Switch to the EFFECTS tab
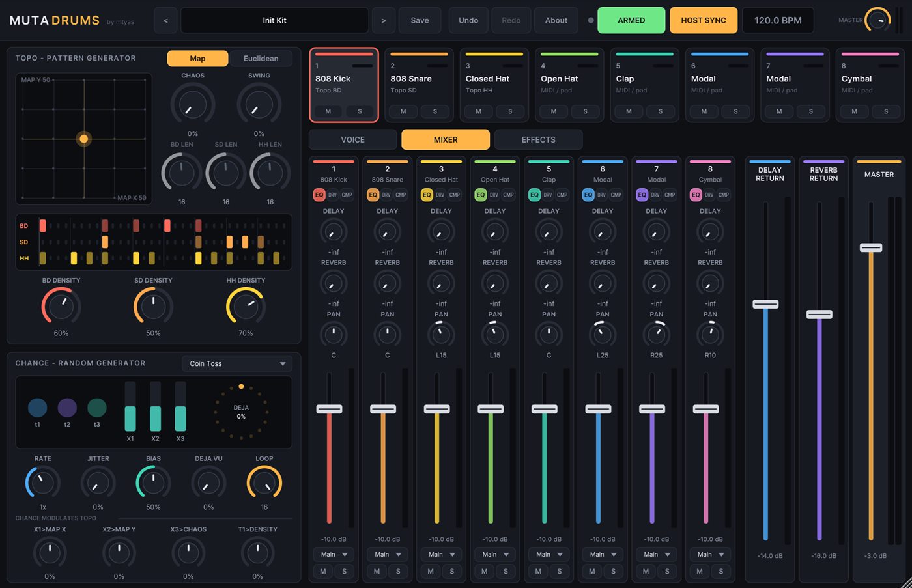 (x=539, y=139)
